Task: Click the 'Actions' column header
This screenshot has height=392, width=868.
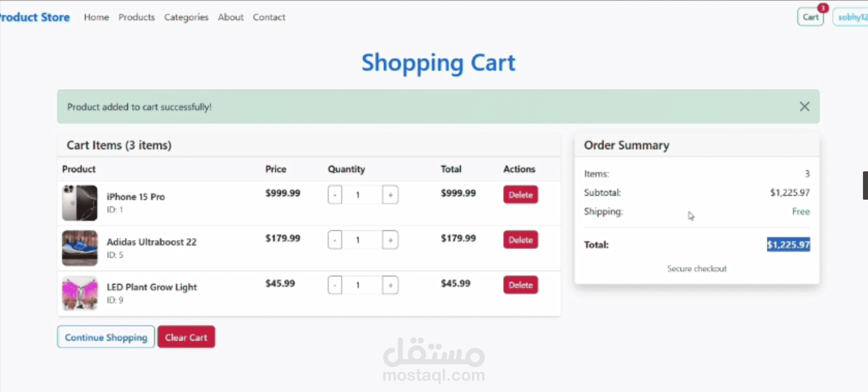Action: click(519, 169)
